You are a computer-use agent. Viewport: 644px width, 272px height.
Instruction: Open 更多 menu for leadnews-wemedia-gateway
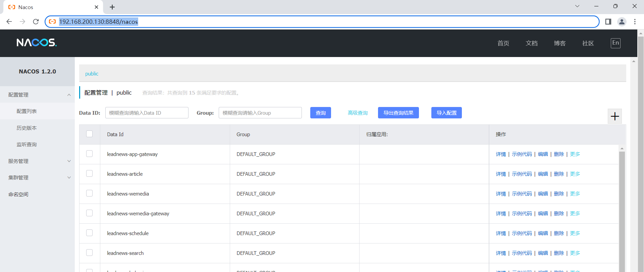pos(575,214)
